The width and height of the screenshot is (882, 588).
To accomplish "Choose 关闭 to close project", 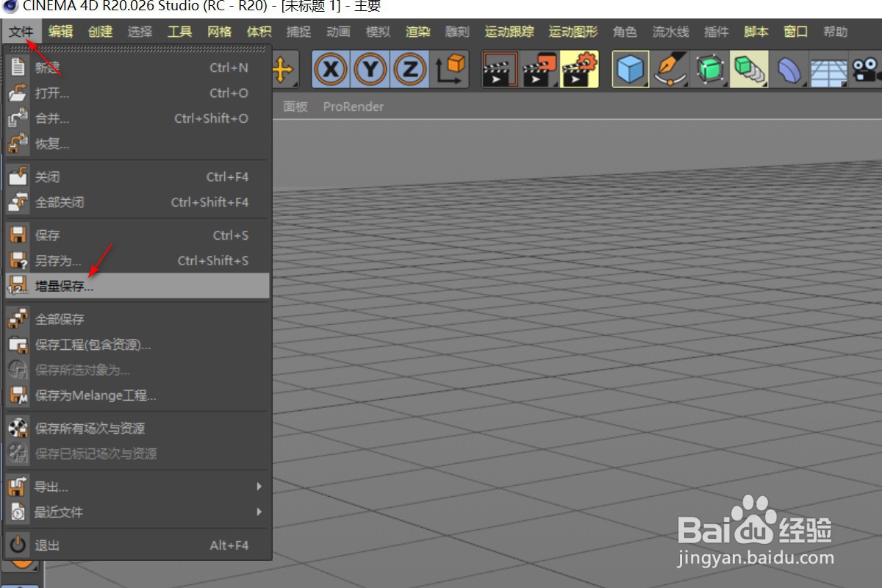I will coord(138,177).
